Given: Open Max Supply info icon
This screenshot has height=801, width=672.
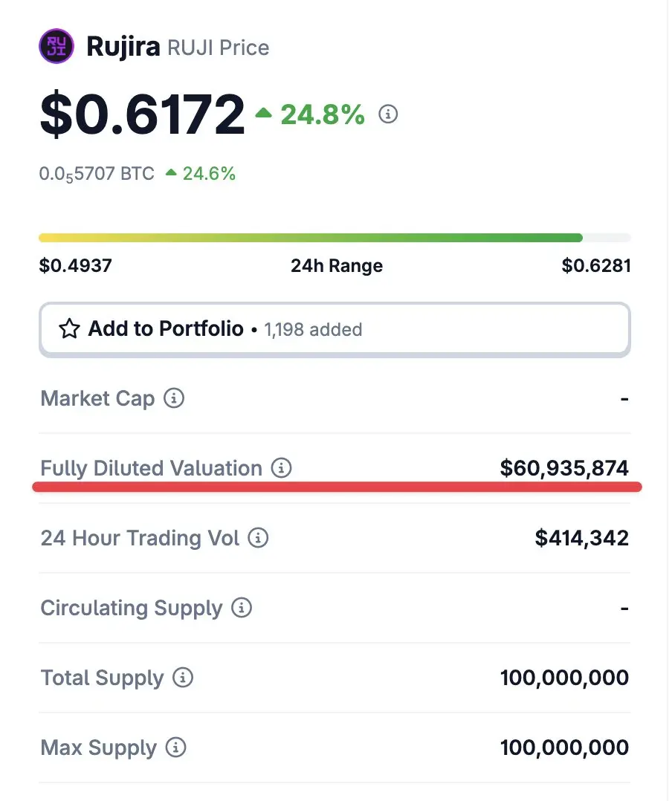Looking at the screenshot, I should (x=175, y=748).
